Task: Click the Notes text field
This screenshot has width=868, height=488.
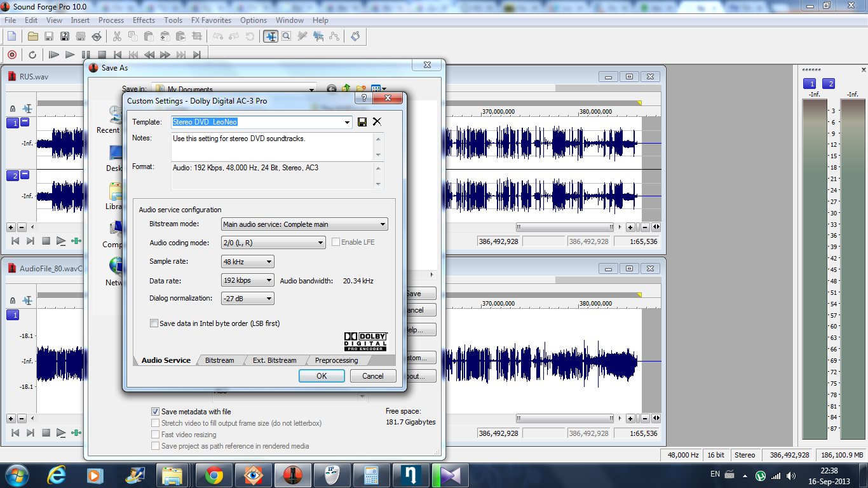Action: [273, 147]
